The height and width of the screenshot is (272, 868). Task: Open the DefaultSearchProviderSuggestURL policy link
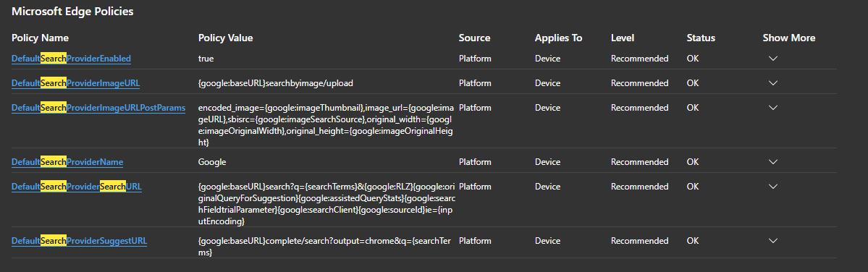tap(79, 241)
